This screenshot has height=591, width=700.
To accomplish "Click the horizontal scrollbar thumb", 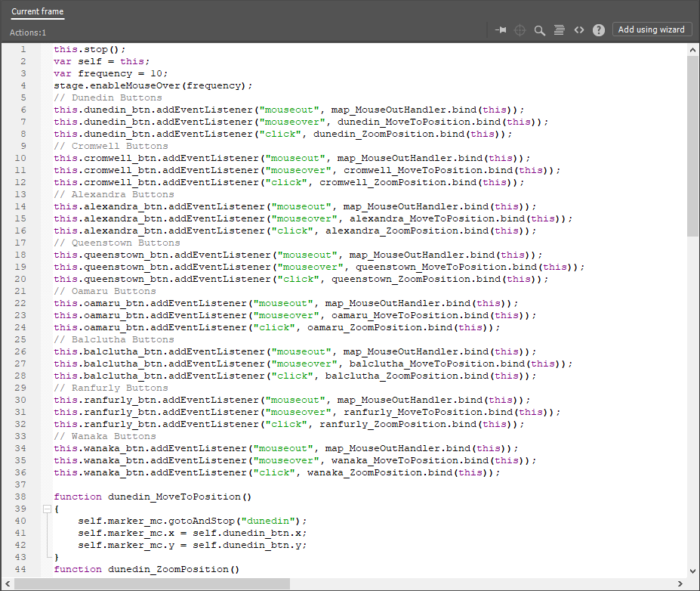I will tap(152, 584).
